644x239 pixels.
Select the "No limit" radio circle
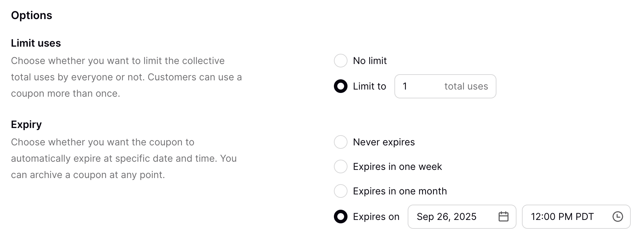tap(341, 61)
